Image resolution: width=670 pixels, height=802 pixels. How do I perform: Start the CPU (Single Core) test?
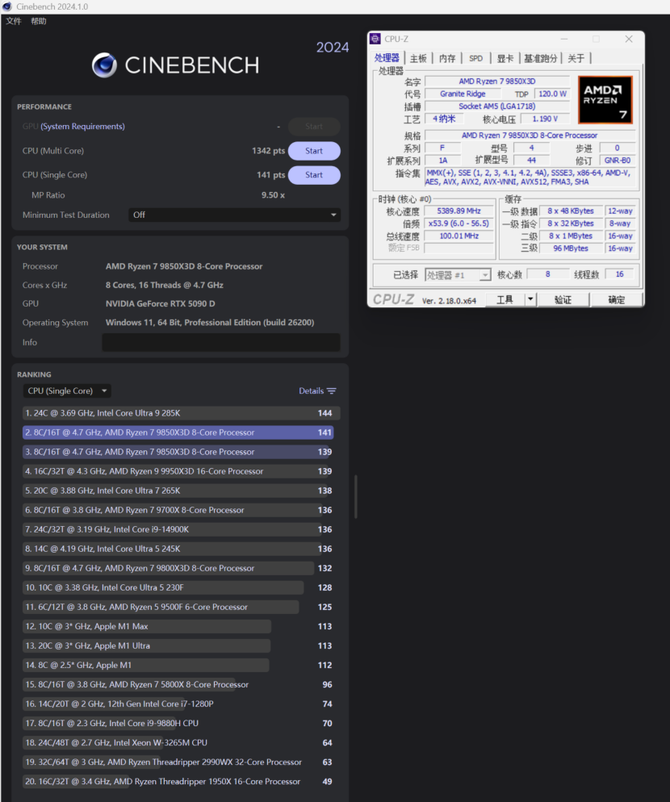(314, 175)
